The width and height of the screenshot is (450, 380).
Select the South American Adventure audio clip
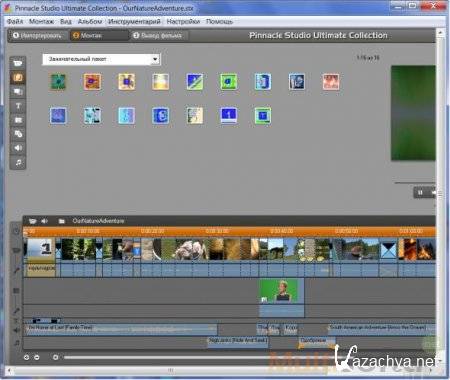382,329
